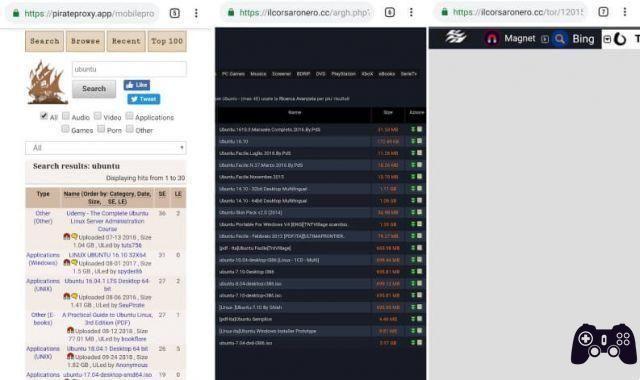Open tab switcher next to ilcorsaronero.cc/tor URL
Image resolution: width=640 pixels, height=380 pixels.
point(603,12)
